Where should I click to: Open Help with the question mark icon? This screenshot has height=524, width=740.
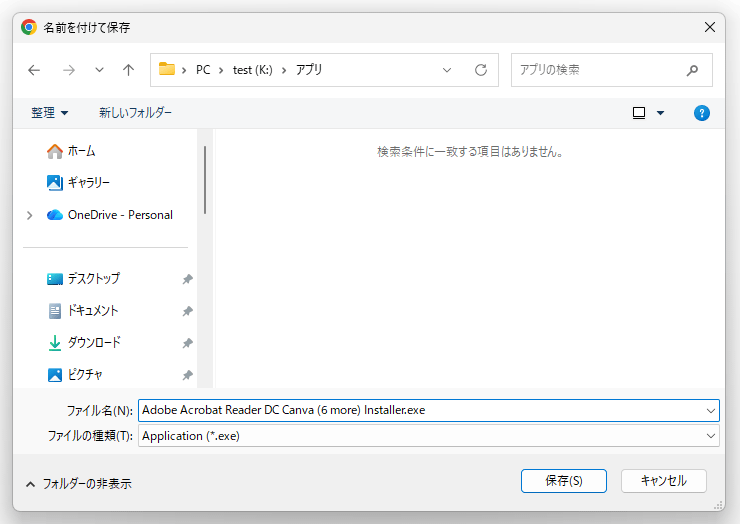pos(702,113)
